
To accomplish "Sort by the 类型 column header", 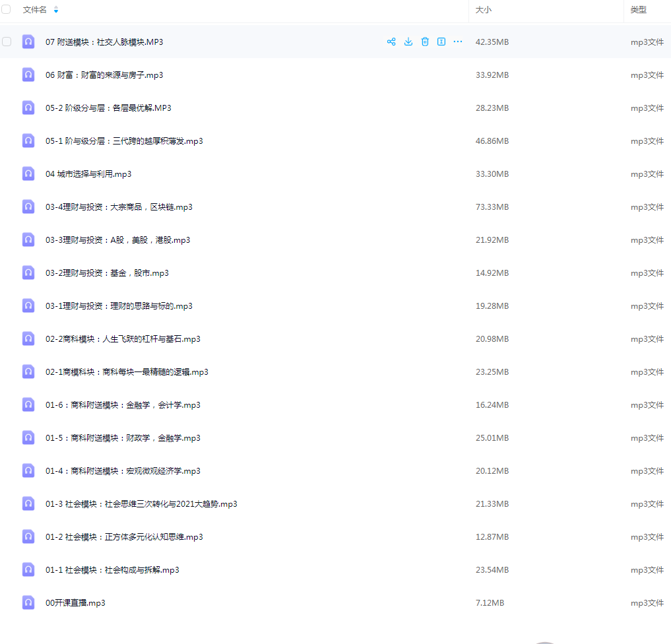I will coord(638,10).
